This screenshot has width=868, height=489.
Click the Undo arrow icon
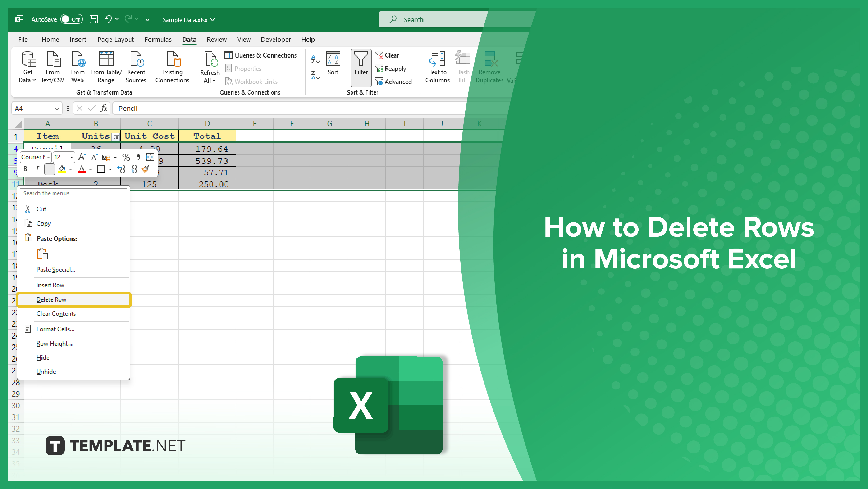coord(108,19)
